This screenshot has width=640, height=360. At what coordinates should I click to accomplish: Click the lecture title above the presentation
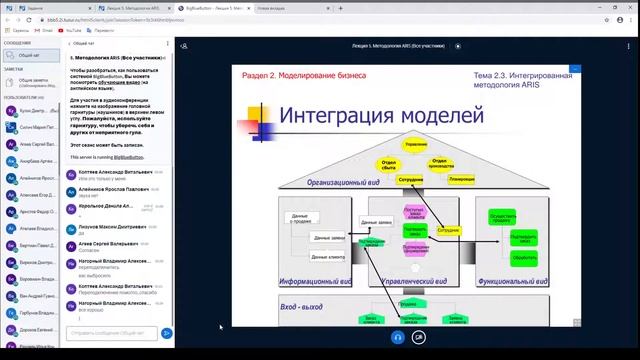(398, 46)
